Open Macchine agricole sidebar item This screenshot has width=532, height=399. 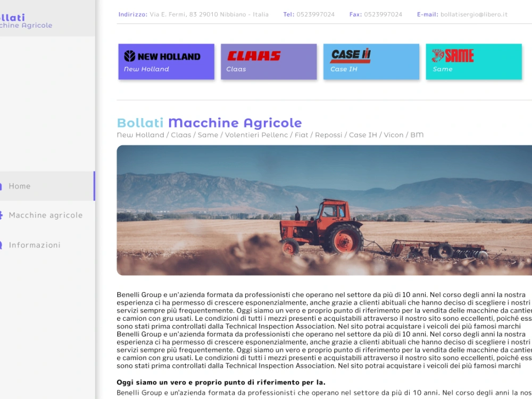pos(47,215)
